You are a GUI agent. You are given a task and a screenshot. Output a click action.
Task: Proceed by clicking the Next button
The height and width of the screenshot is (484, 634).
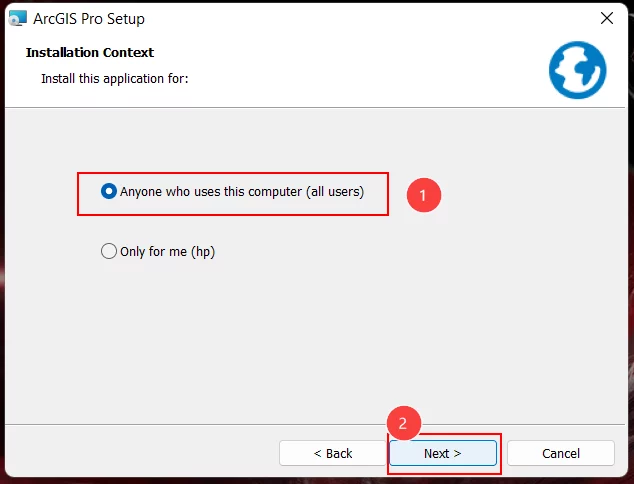pos(443,453)
